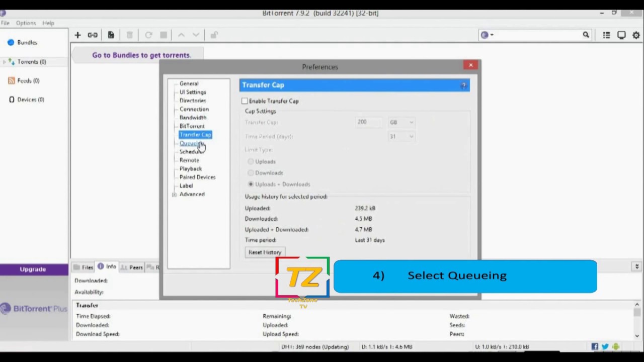Select Queueing in Preferences tree

coord(192,143)
